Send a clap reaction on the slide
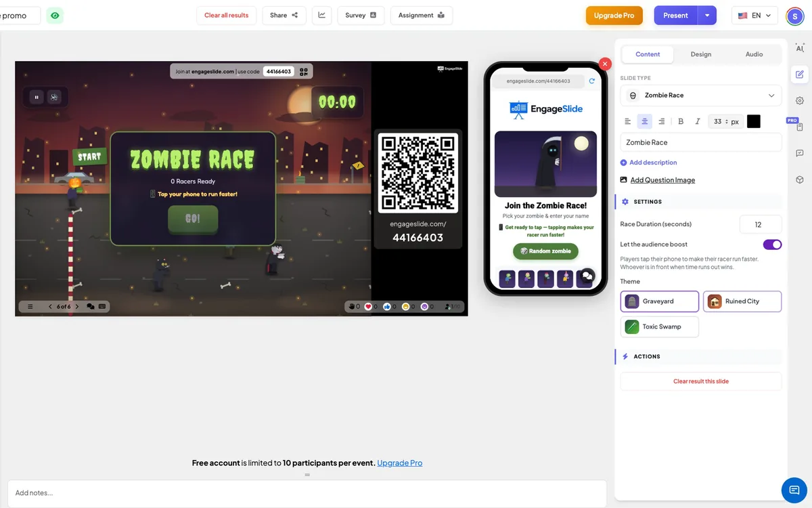 [x=353, y=307]
